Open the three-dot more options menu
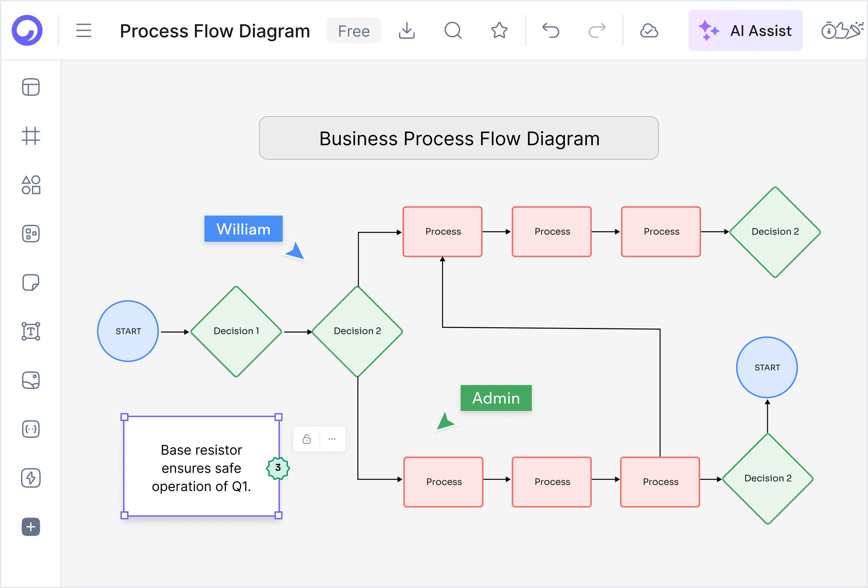Screen dimensions: 868x588 click(332, 439)
